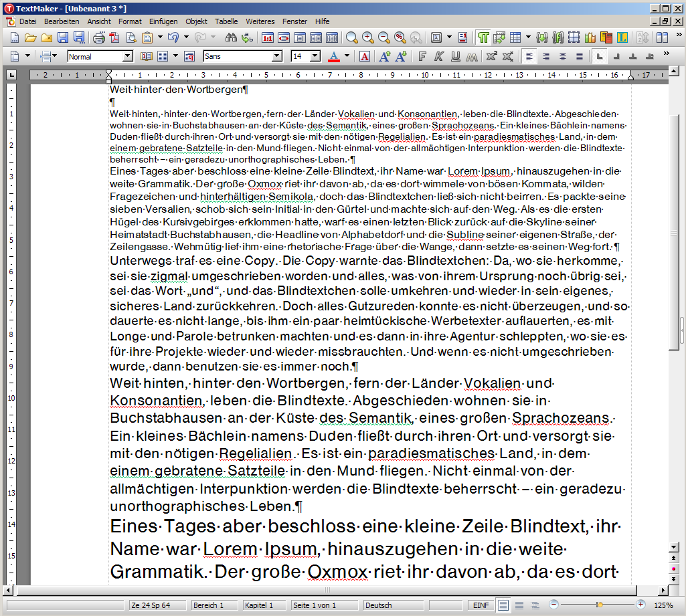
Task: Expand the columns layout dropdown arrow
Action: point(175,56)
